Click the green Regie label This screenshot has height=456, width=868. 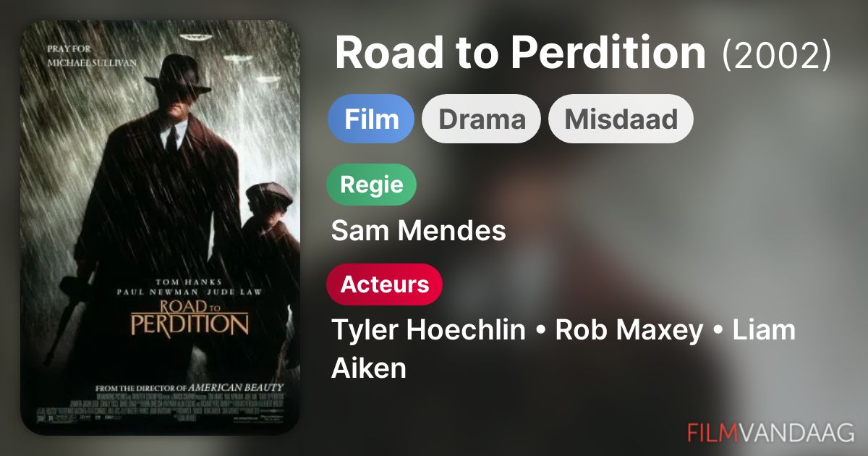coord(372,185)
